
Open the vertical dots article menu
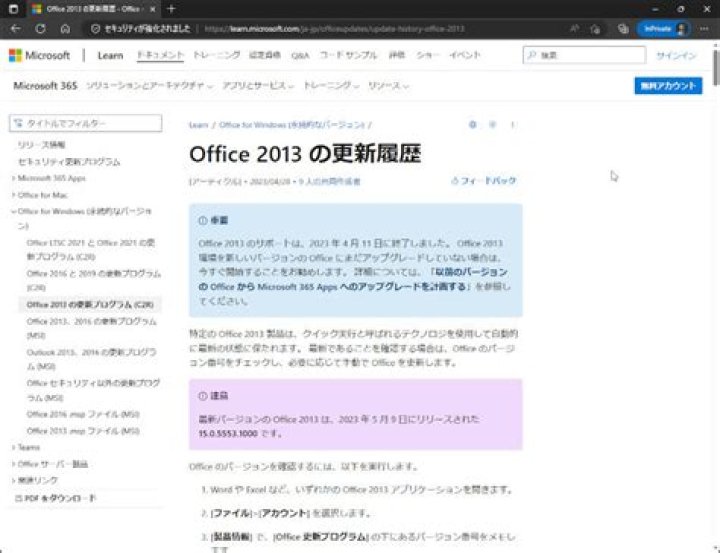pos(512,124)
